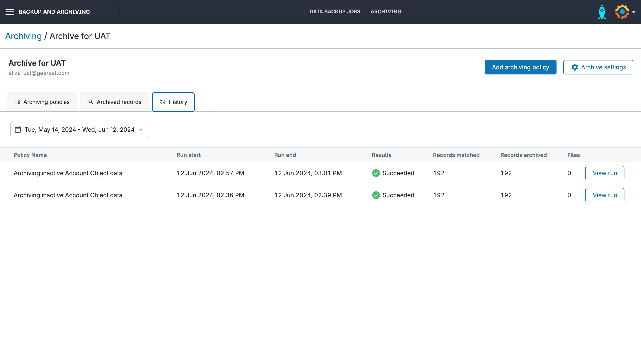Open the hamburger navigation menu

[x=10, y=12]
